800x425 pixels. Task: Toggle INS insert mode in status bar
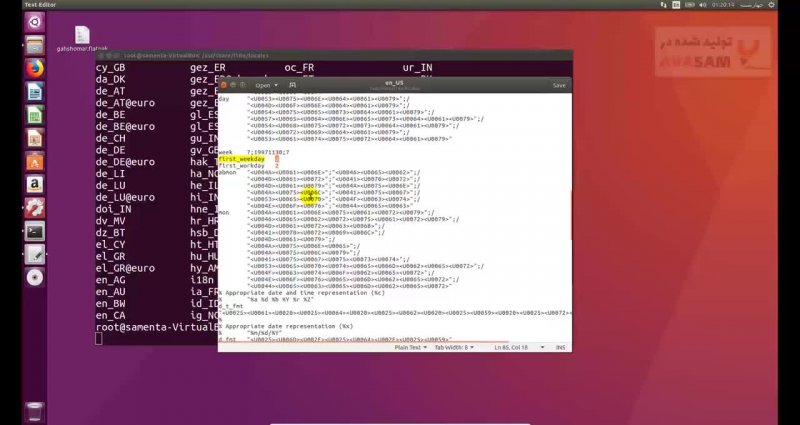point(561,347)
